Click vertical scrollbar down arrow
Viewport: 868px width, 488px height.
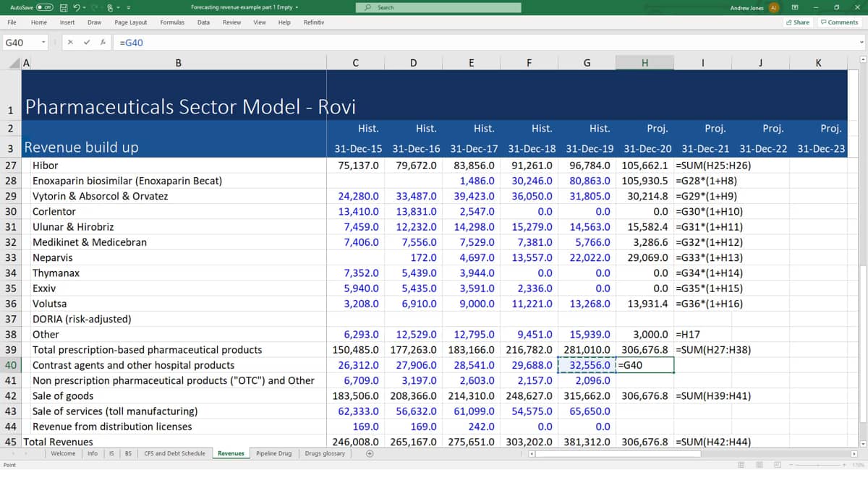[x=861, y=442]
